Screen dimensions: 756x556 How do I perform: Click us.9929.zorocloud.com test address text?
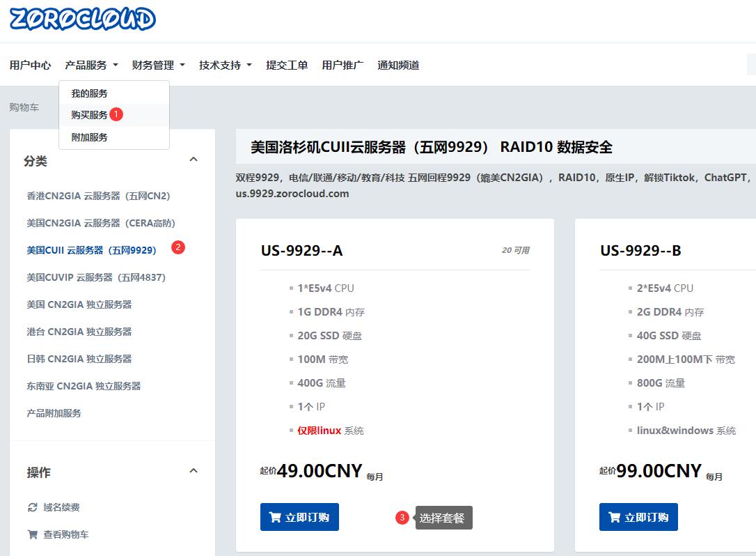[x=292, y=194]
